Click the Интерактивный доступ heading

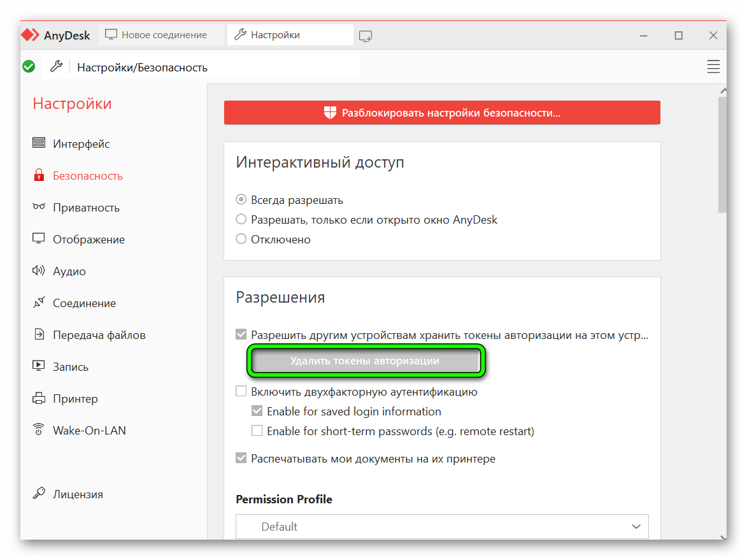click(320, 162)
